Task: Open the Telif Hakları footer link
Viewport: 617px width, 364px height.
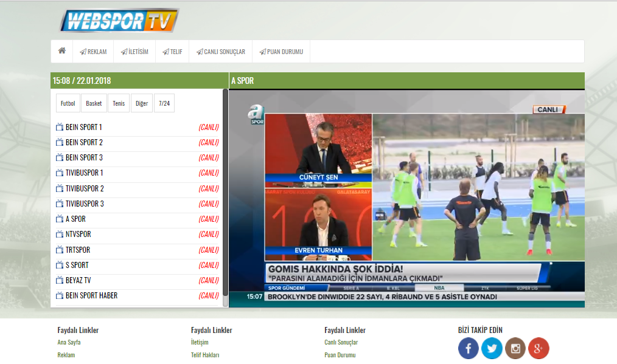Action: click(205, 355)
